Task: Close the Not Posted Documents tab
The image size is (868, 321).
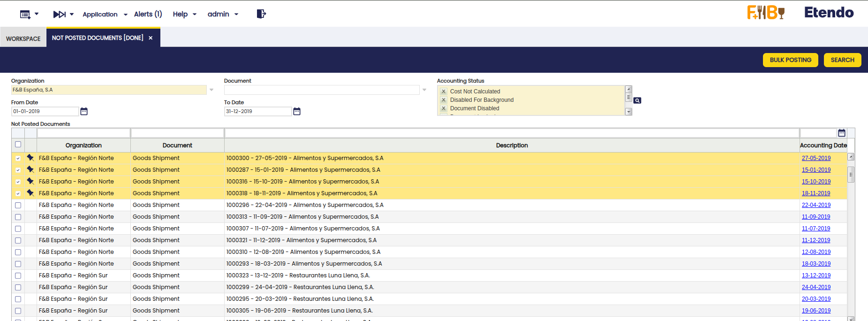Action: (x=151, y=38)
